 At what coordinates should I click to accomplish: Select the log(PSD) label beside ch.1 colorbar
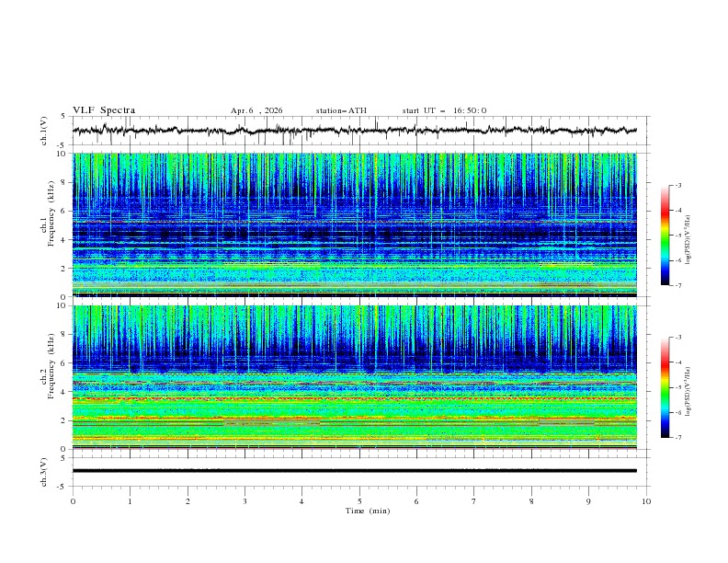click(688, 239)
